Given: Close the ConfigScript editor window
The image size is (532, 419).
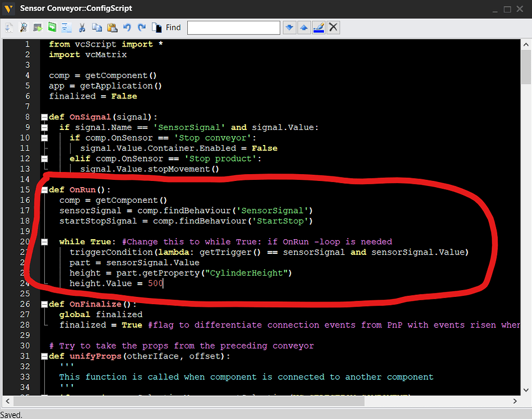Looking at the screenshot, I should pos(520,9).
